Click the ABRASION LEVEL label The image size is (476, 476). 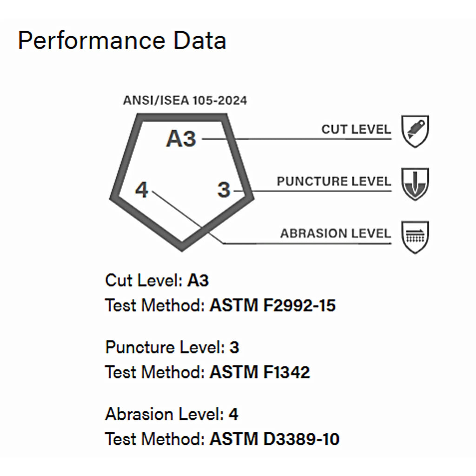pos(336,233)
